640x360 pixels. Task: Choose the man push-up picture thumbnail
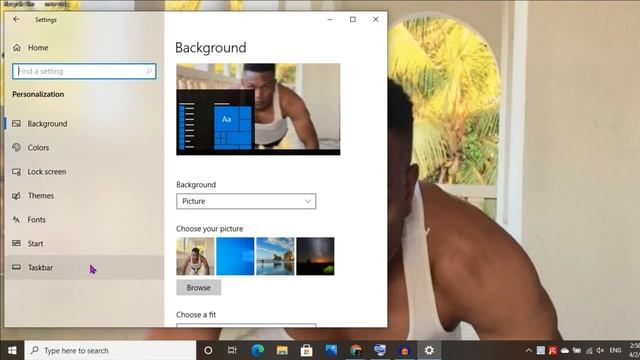point(195,256)
